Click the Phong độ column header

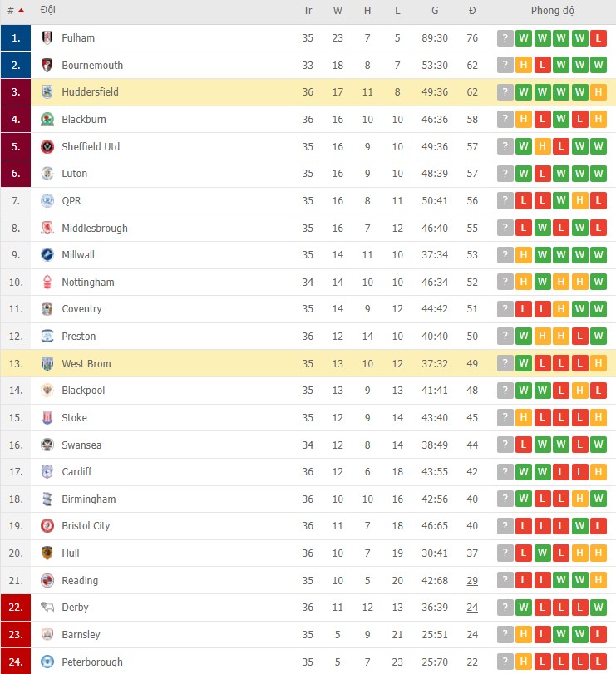click(553, 11)
